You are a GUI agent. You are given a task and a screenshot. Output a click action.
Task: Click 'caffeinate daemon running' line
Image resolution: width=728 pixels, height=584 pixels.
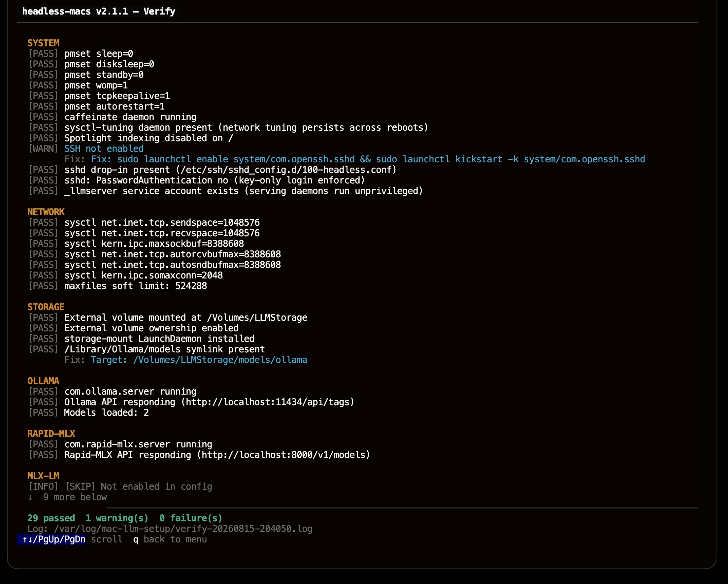click(x=130, y=117)
